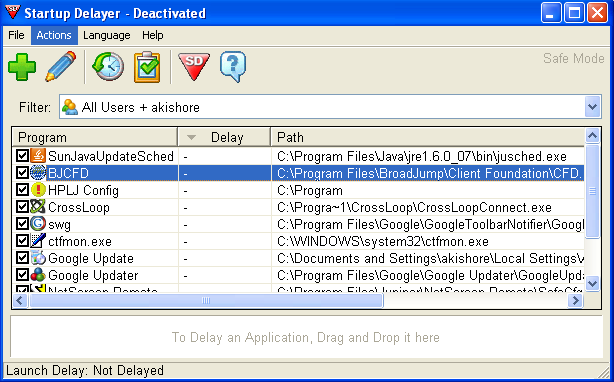
Task: Select the BJCFD program name
Action: (69, 173)
